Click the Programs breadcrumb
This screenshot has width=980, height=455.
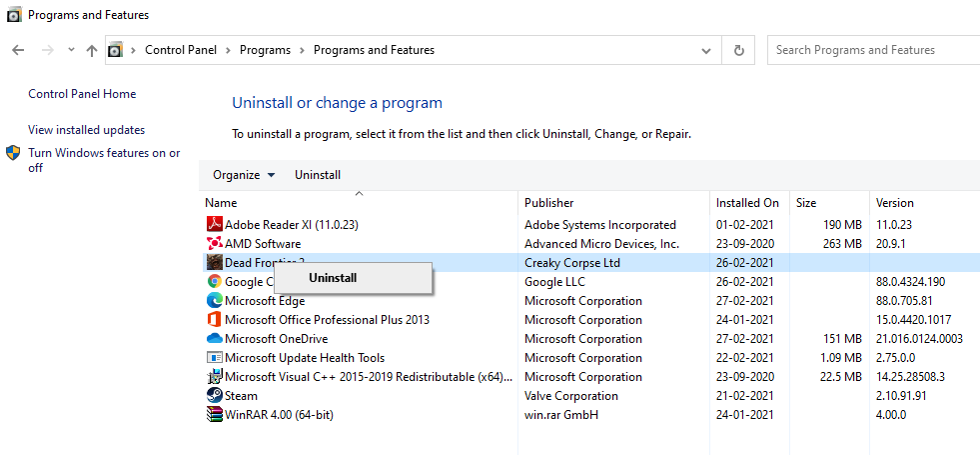(265, 50)
